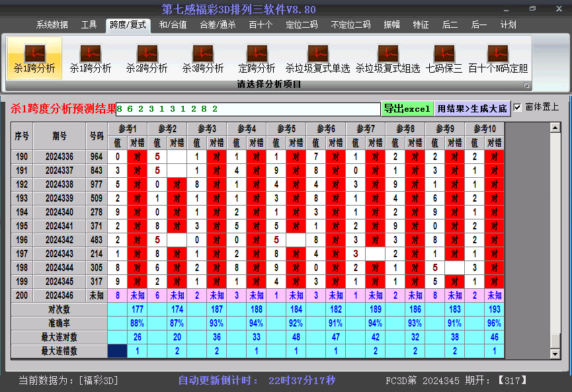Click the 参考10 column header

485,129
